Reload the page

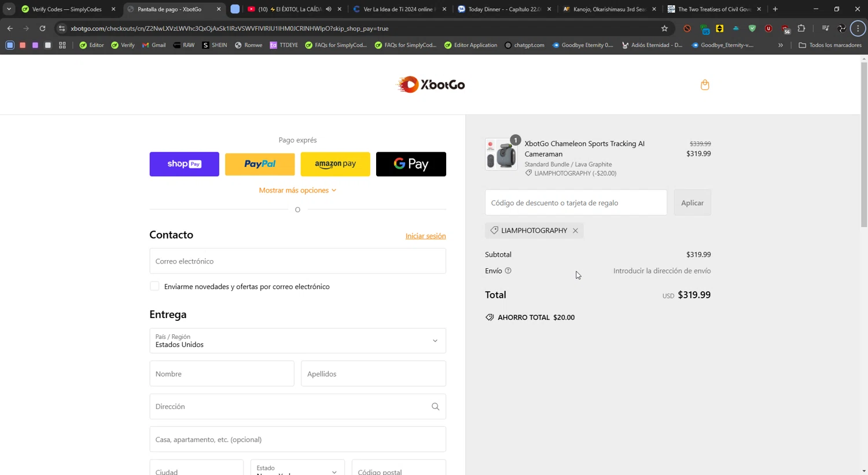click(42, 28)
